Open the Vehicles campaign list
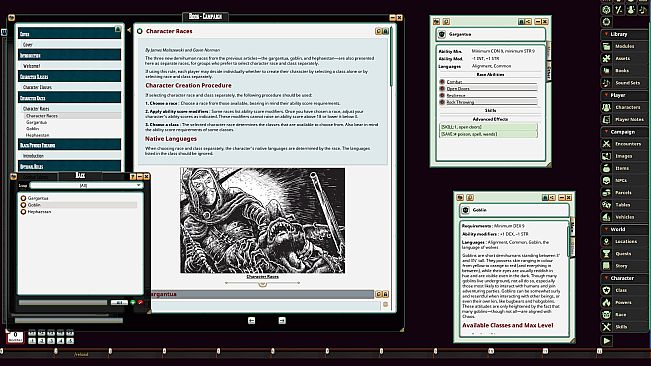The width and height of the screenshot is (651, 366). (624, 217)
